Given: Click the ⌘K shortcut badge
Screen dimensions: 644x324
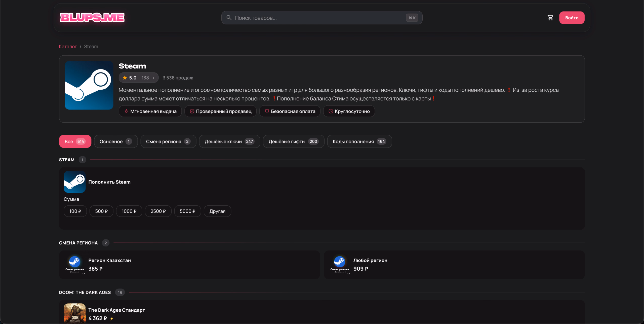Looking at the screenshot, I should (412, 18).
